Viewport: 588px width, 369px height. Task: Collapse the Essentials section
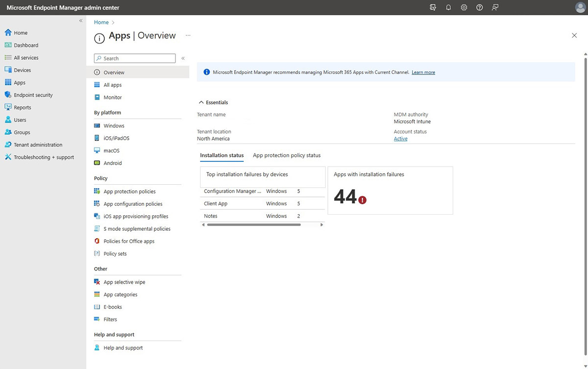201,102
